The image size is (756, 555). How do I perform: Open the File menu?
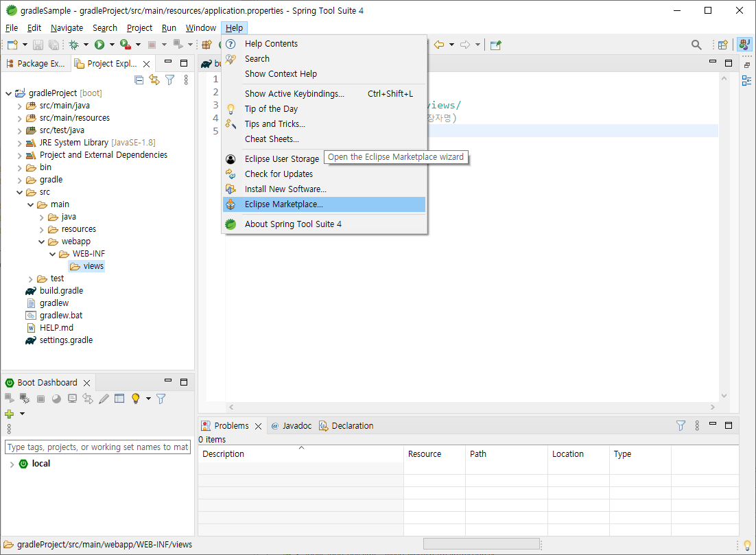12,28
